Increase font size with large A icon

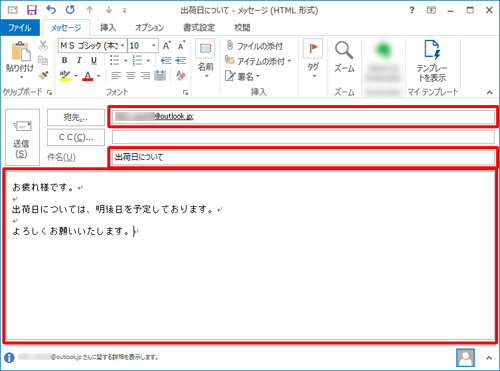click(167, 45)
